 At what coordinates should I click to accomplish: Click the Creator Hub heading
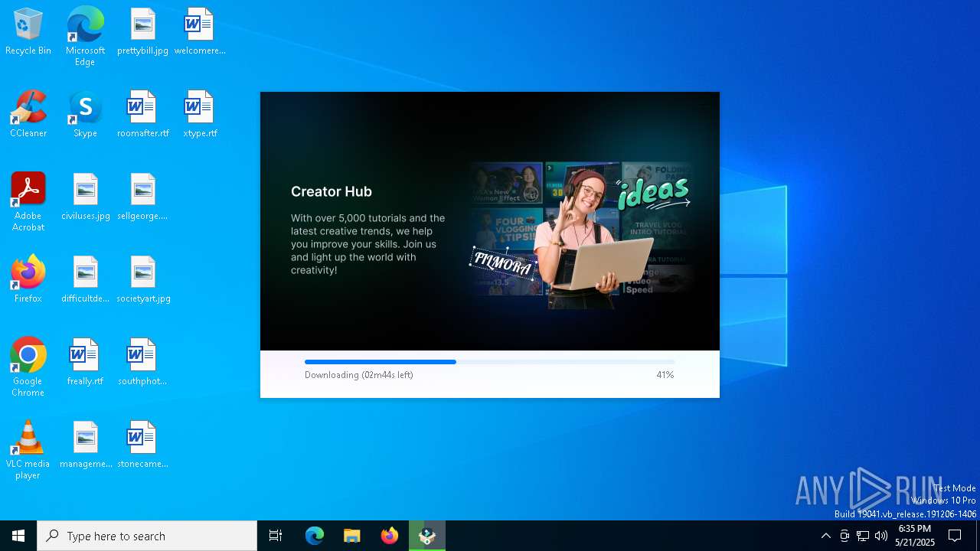coord(332,191)
